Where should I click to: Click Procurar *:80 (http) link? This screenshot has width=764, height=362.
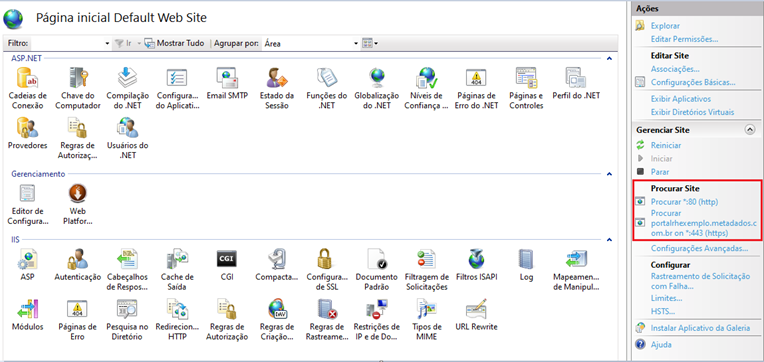[684, 202]
